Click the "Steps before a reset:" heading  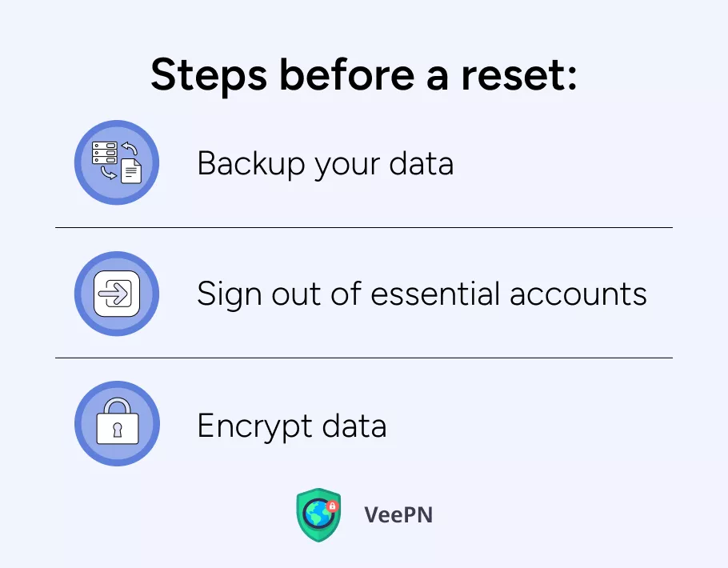pos(363,76)
